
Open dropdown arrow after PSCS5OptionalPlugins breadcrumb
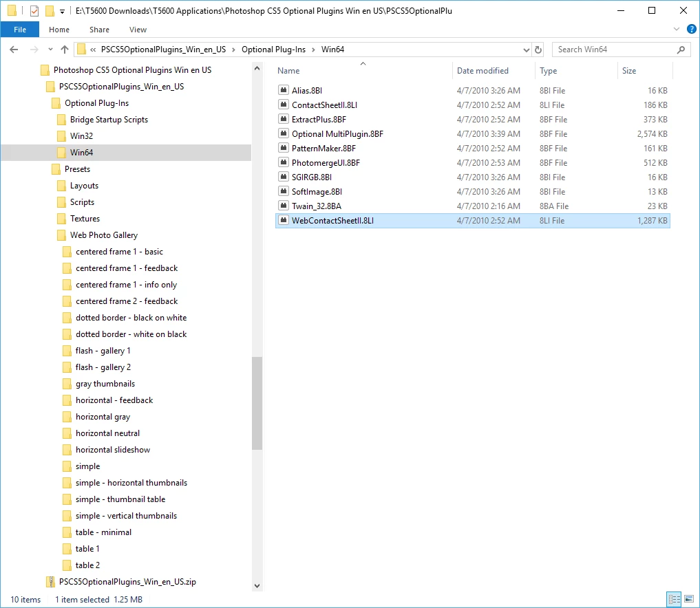pyautogui.click(x=233, y=50)
